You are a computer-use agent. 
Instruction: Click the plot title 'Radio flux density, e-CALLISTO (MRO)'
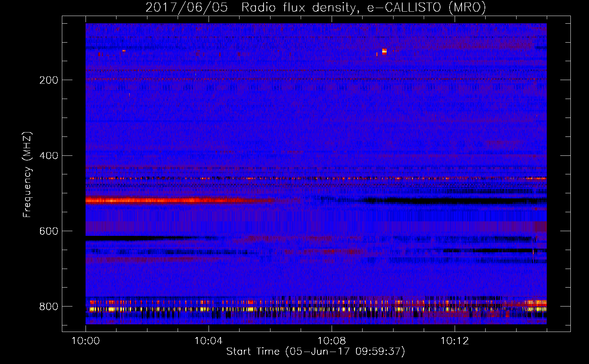pos(363,7)
